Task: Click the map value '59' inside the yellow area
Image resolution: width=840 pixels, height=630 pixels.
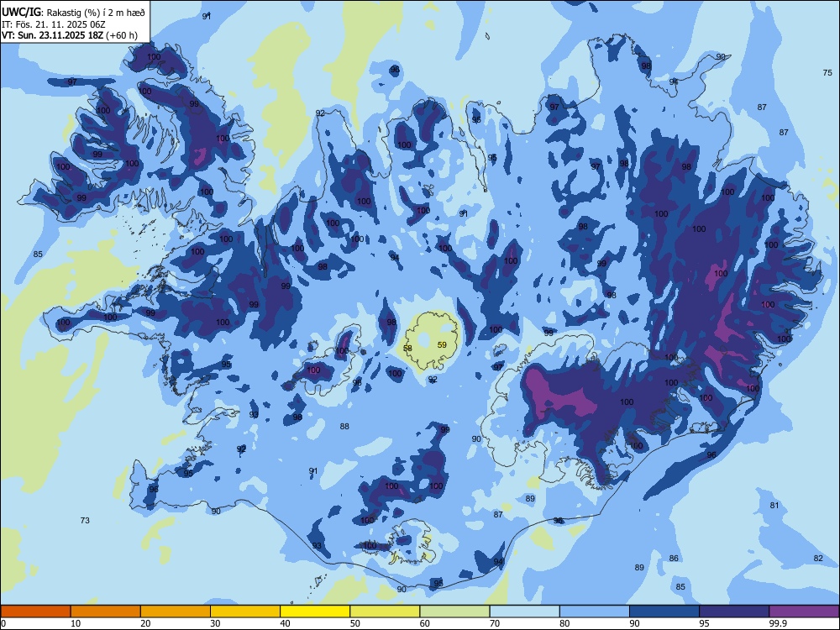Action: click(442, 345)
